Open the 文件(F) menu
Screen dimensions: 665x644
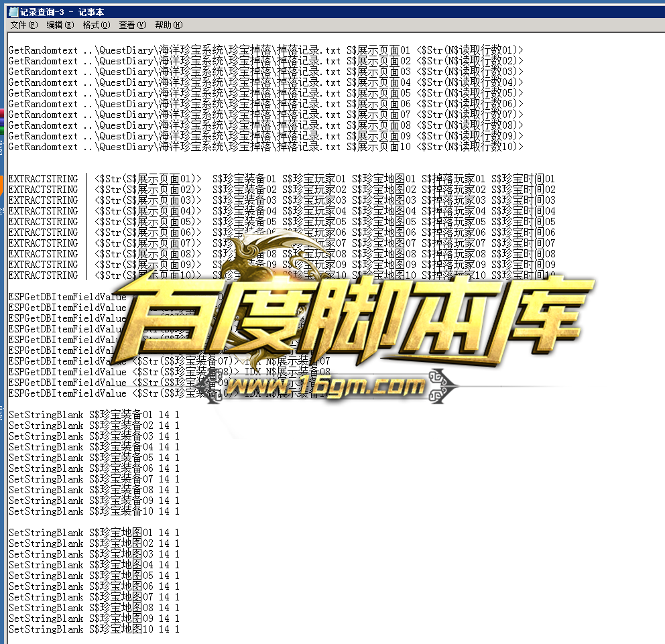pos(23,25)
